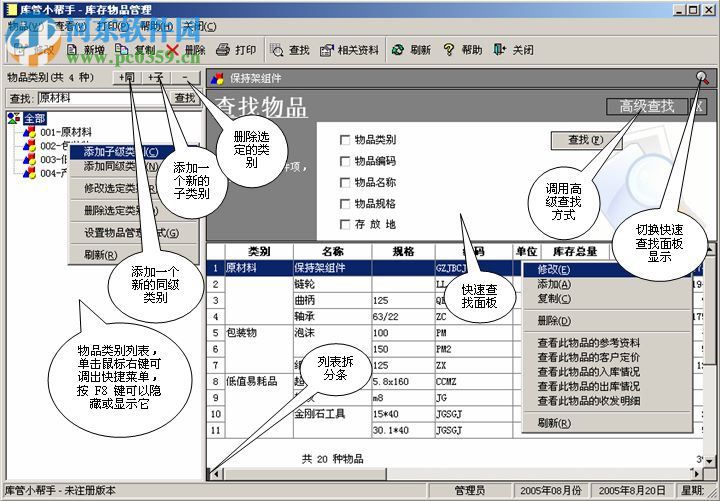Click the 查找(F) button in search panel
Screen dimensions: 720x501
586,140
